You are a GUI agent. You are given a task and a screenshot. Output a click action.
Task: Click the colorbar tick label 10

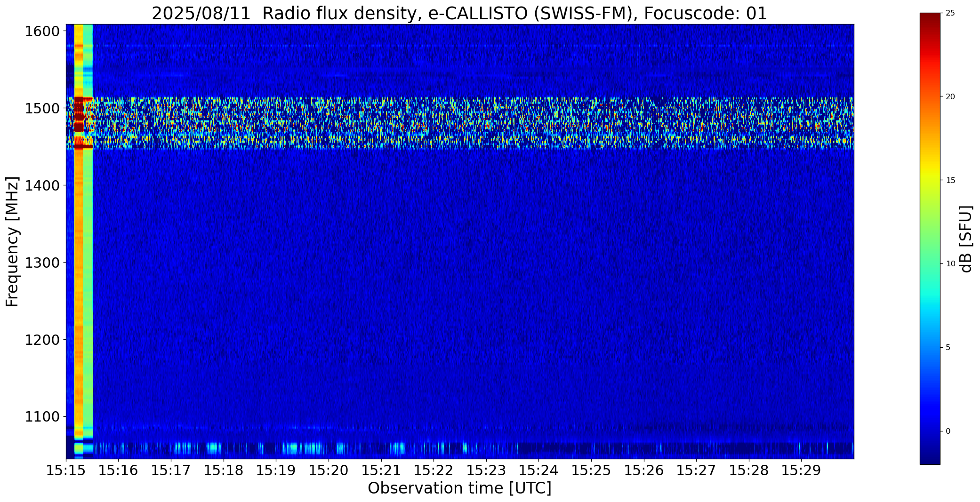tap(950, 264)
